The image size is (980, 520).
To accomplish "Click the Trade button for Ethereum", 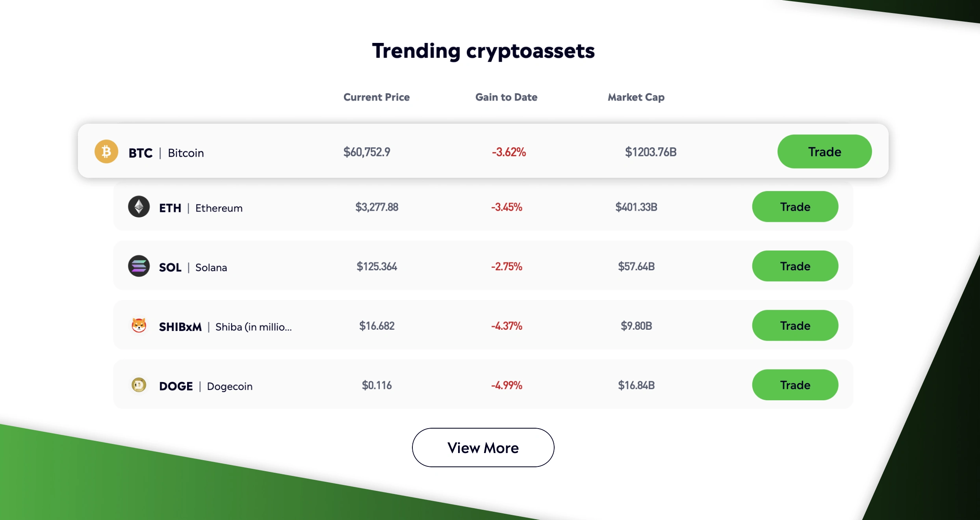I will point(795,206).
